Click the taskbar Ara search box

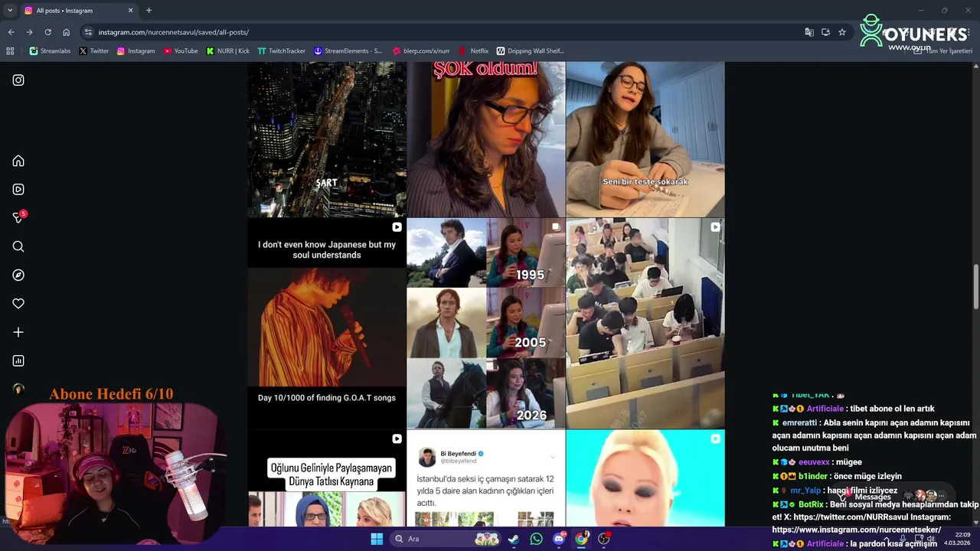coord(447,539)
